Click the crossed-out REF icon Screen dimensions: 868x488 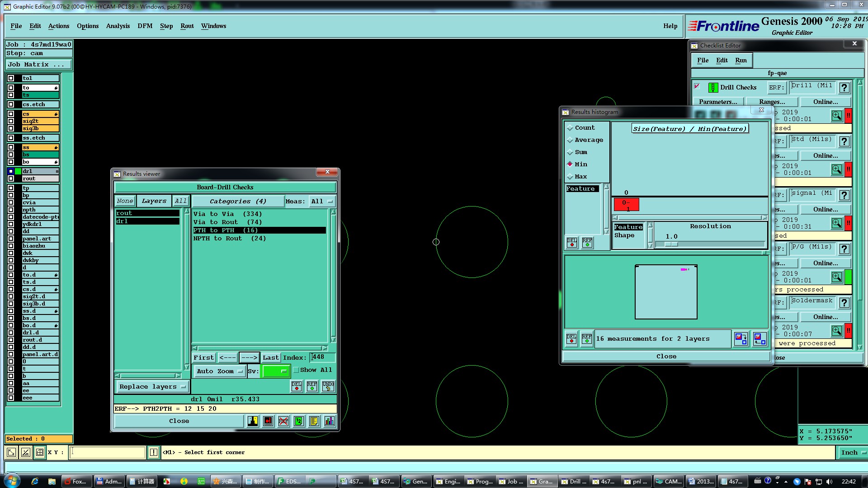coord(283,421)
